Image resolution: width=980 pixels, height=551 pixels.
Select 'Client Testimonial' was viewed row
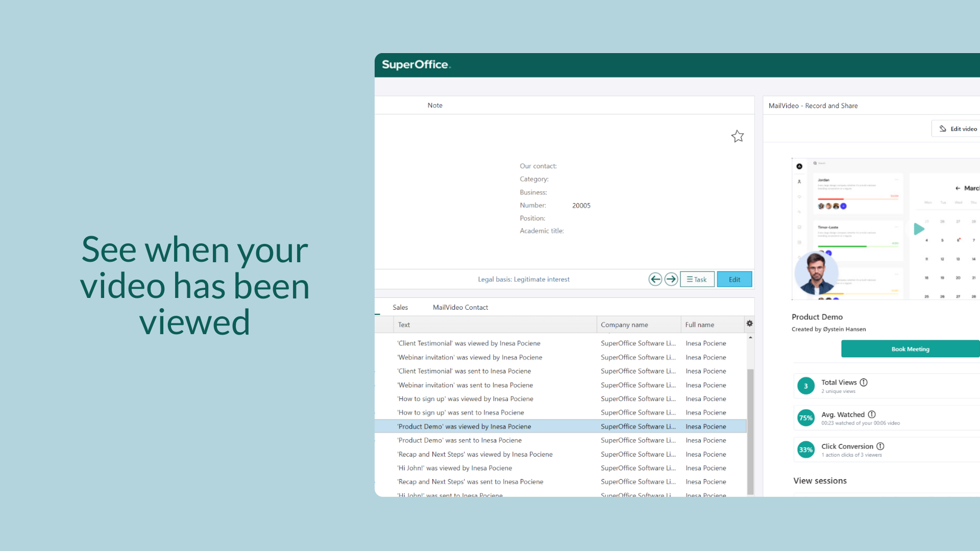point(560,343)
